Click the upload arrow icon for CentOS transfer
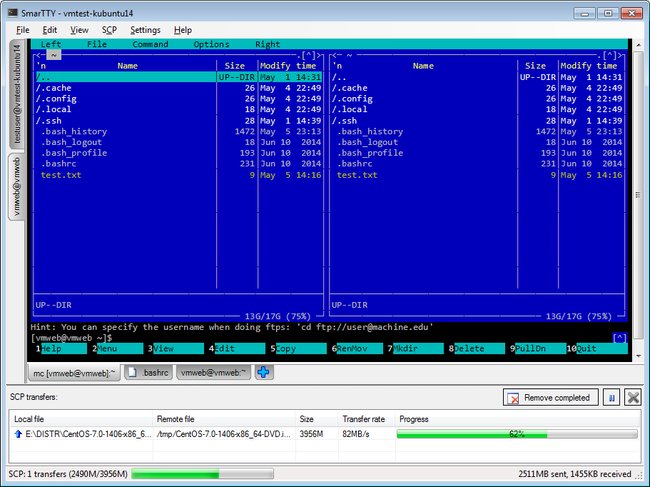This screenshot has height=487, width=650. pos(18,434)
